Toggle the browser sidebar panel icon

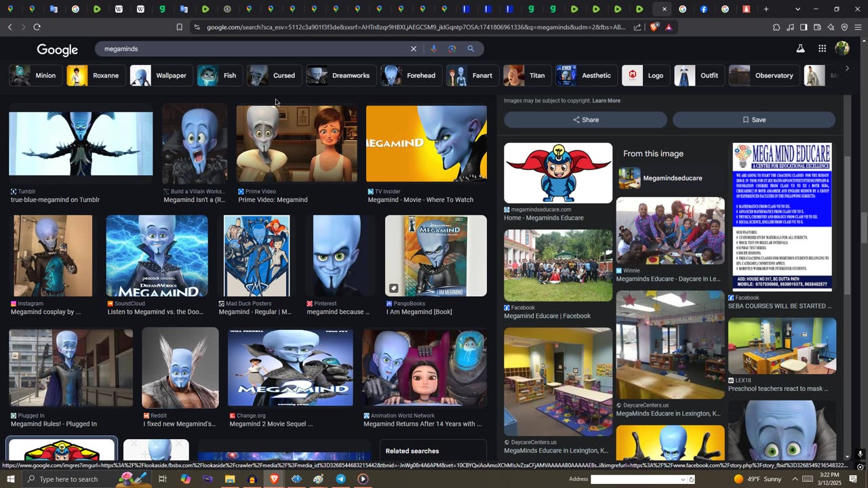(x=804, y=27)
